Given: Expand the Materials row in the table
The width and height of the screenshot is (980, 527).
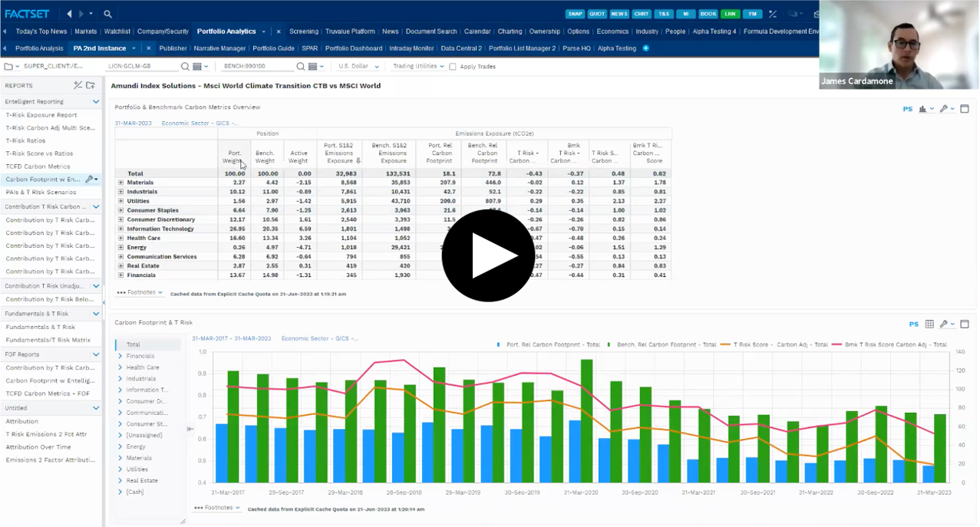Looking at the screenshot, I should point(120,183).
